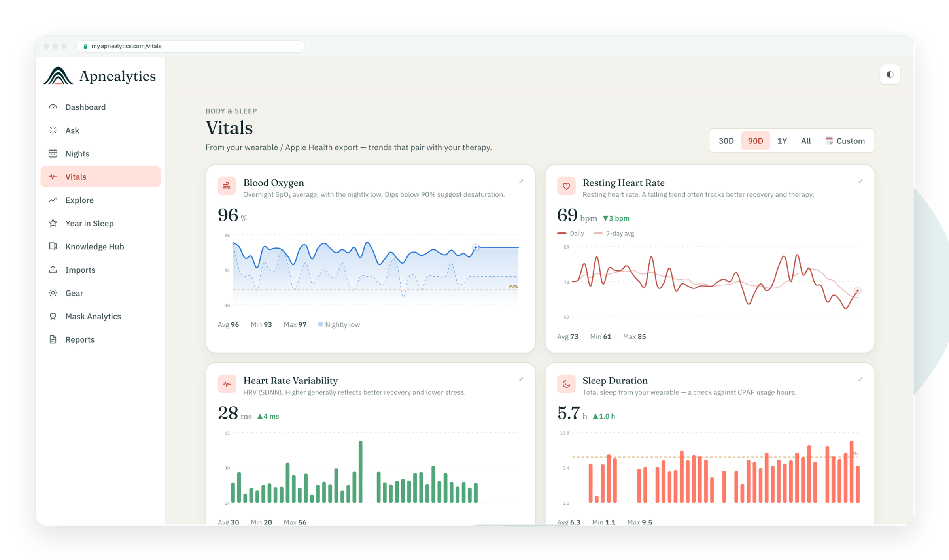Click the latest Blood Oxygen data point marker
Image resolution: width=949 pixels, height=560 pixels.
[x=476, y=247]
